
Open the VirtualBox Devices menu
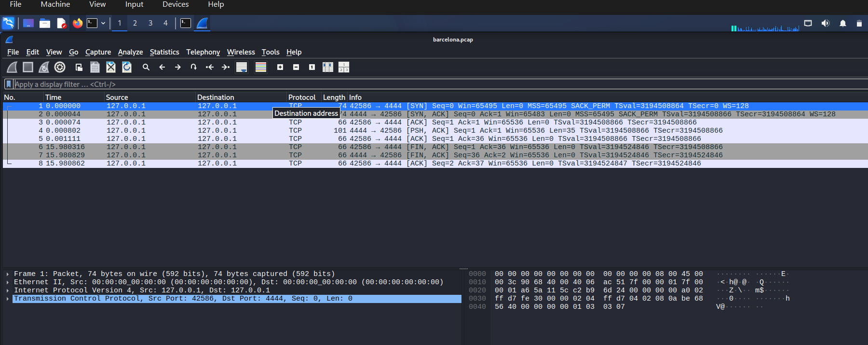tap(176, 4)
